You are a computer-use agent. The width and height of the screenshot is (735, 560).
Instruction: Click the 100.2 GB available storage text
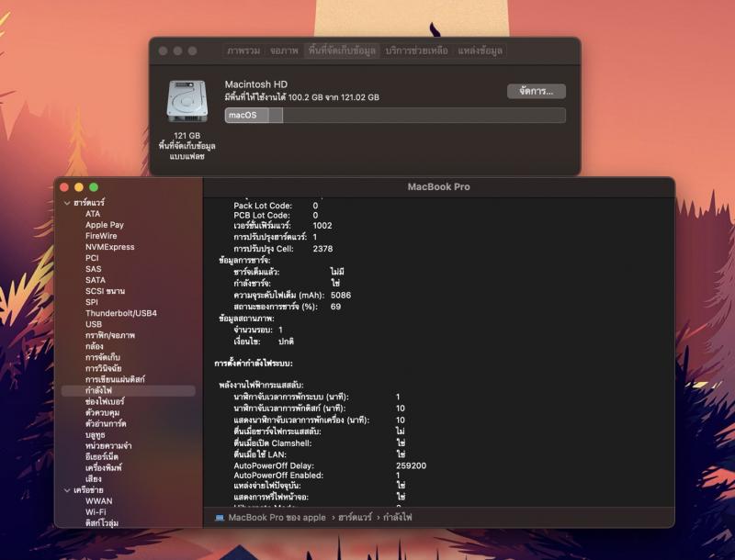[304, 97]
